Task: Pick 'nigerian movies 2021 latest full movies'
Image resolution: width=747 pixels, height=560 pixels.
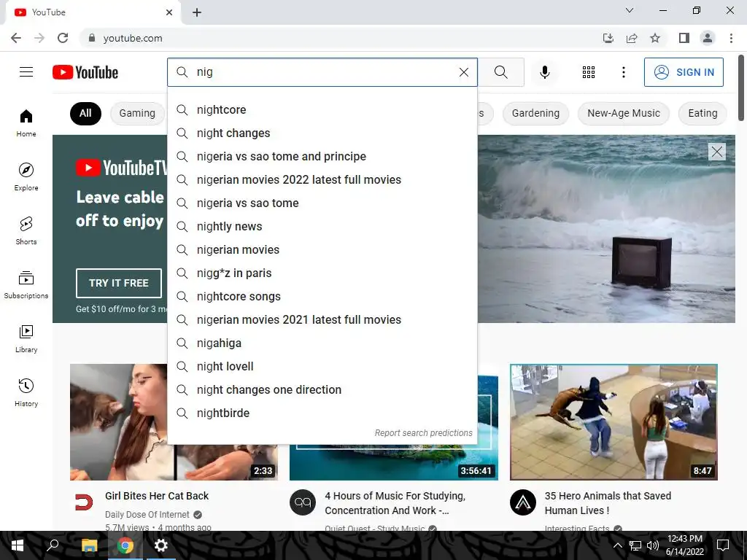Action: [x=322, y=319]
